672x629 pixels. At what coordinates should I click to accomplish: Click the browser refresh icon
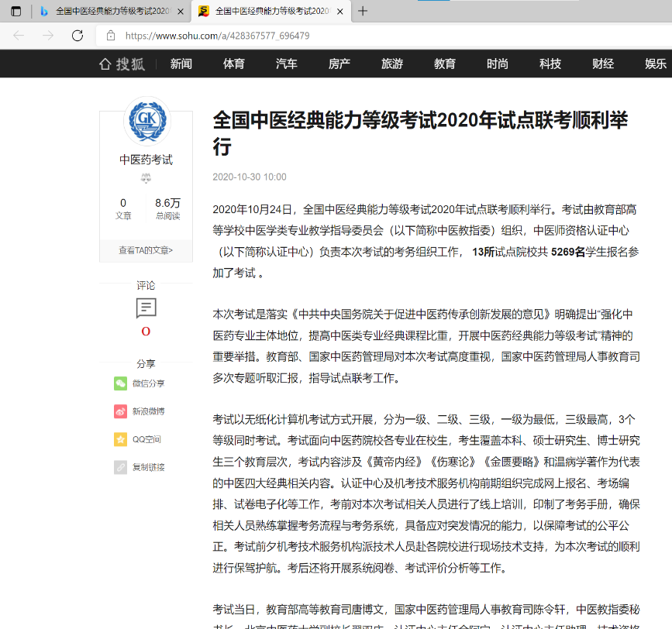coord(78,36)
